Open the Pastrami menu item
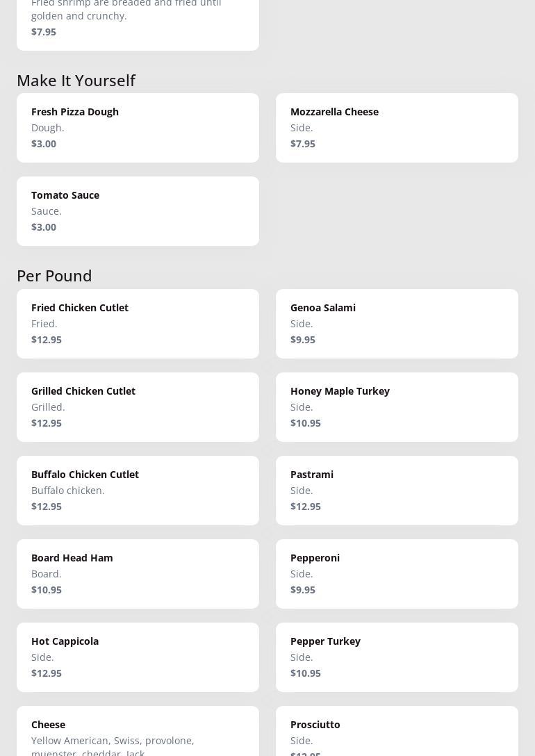Viewport: 535px width, 756px height. (x=397, y=491)
